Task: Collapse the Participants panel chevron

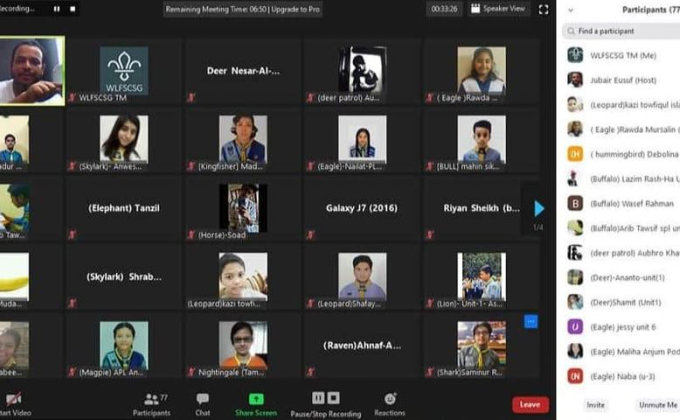Action: (x=571, y=10)
